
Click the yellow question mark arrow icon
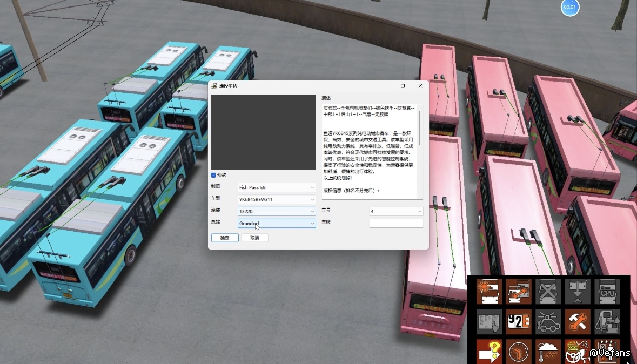click(490, 352)
